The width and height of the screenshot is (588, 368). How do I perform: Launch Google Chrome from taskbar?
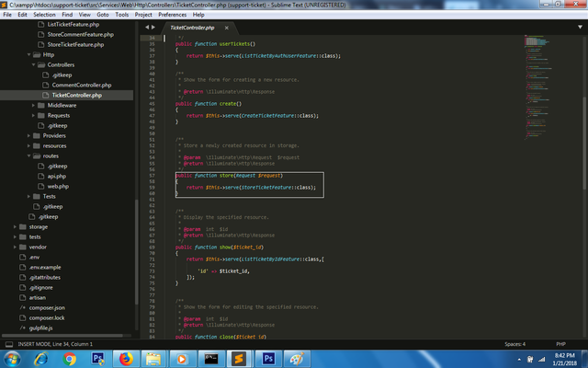pyautogui.click(x=70, y=359)
